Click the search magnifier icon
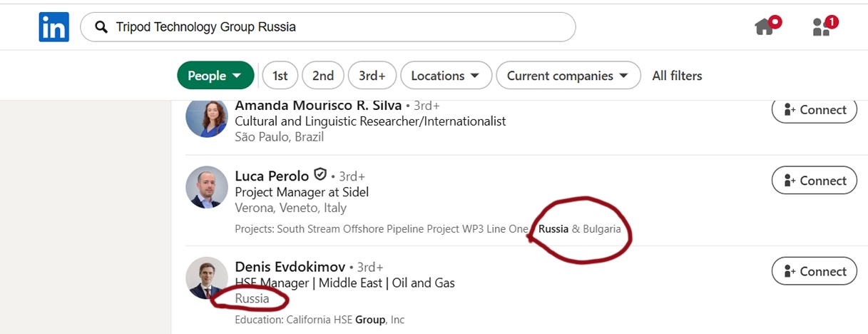This screenshot has width=868, height=334. pos(102,27)
